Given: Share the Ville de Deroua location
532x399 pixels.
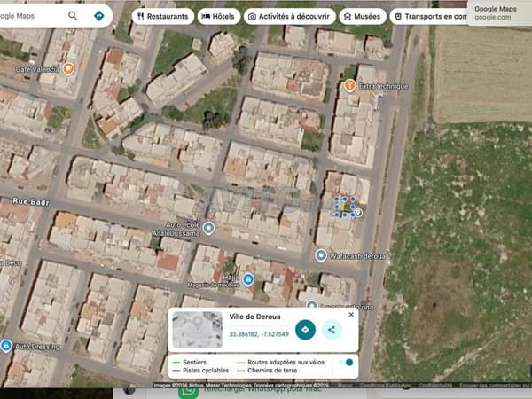Looking at the screenshot, I should tap(332, 330).
